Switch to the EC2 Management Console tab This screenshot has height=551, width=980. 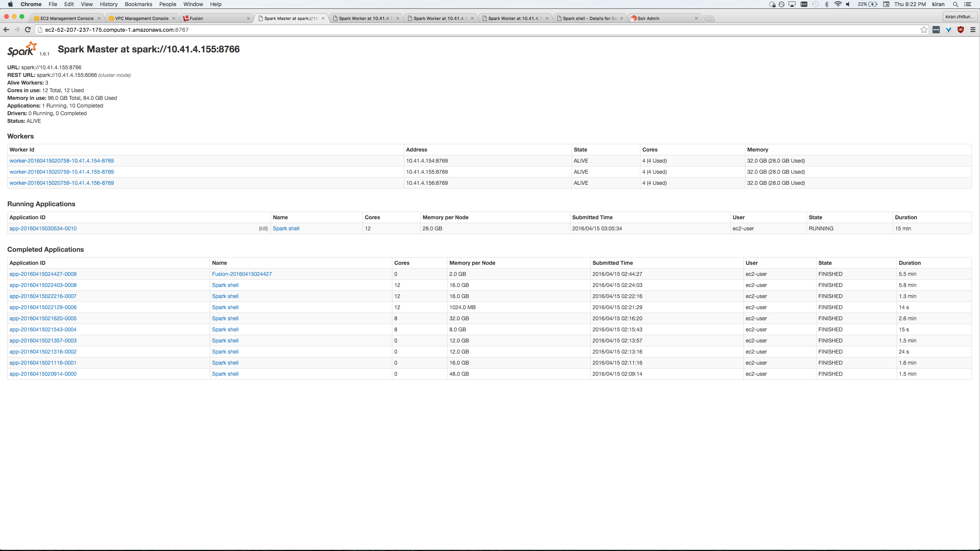click(67, 18)
